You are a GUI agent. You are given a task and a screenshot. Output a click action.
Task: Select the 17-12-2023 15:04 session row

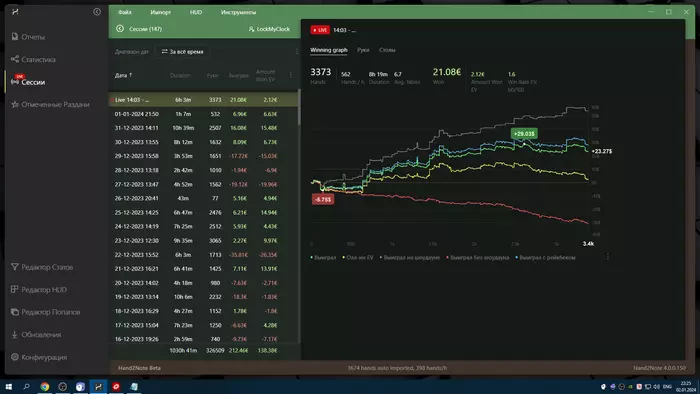pos(203,325)
